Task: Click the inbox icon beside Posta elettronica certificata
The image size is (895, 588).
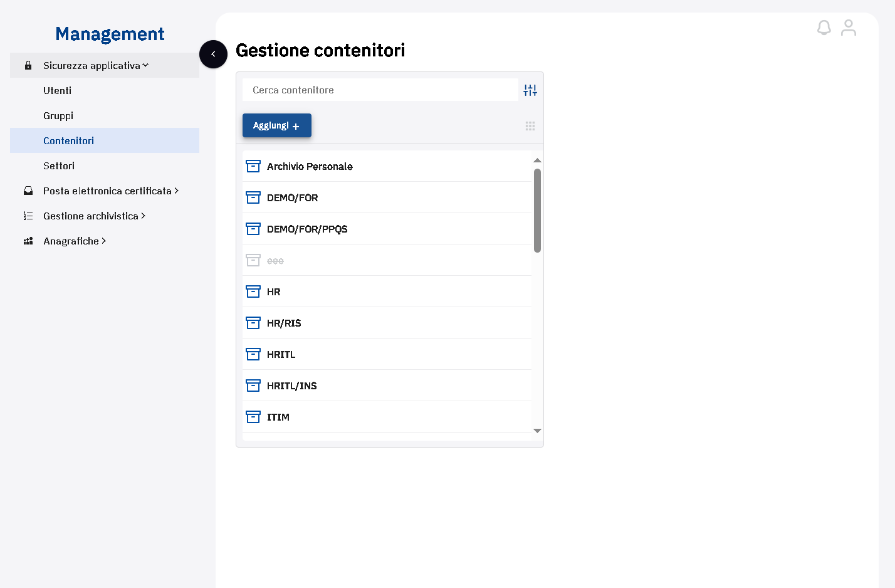Action: click(x=28, y=191)
